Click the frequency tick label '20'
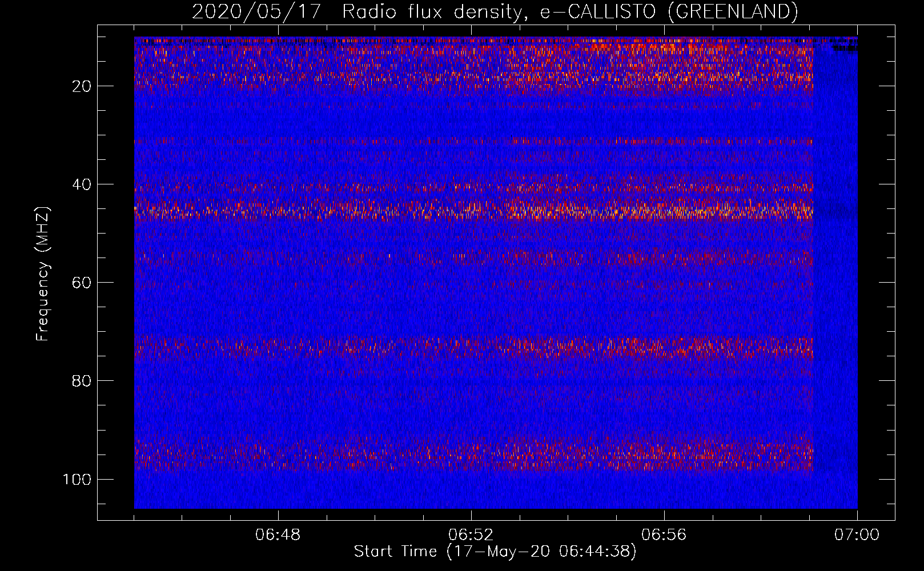924x571 pixels. click(82, 86)
